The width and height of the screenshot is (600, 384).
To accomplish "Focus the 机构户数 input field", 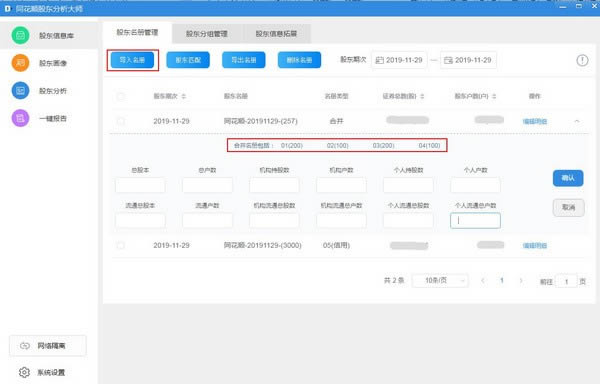I will [x=341, y=185].
